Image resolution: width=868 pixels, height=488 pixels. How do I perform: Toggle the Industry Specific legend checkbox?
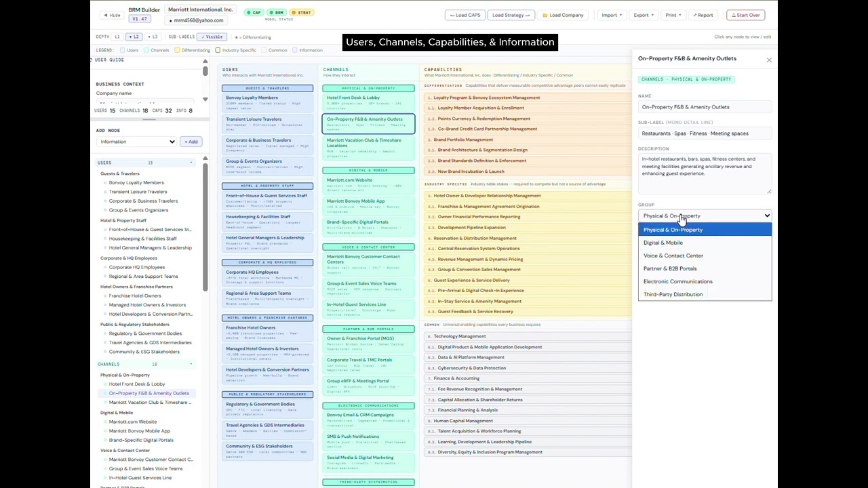click(x=218, y=50)
